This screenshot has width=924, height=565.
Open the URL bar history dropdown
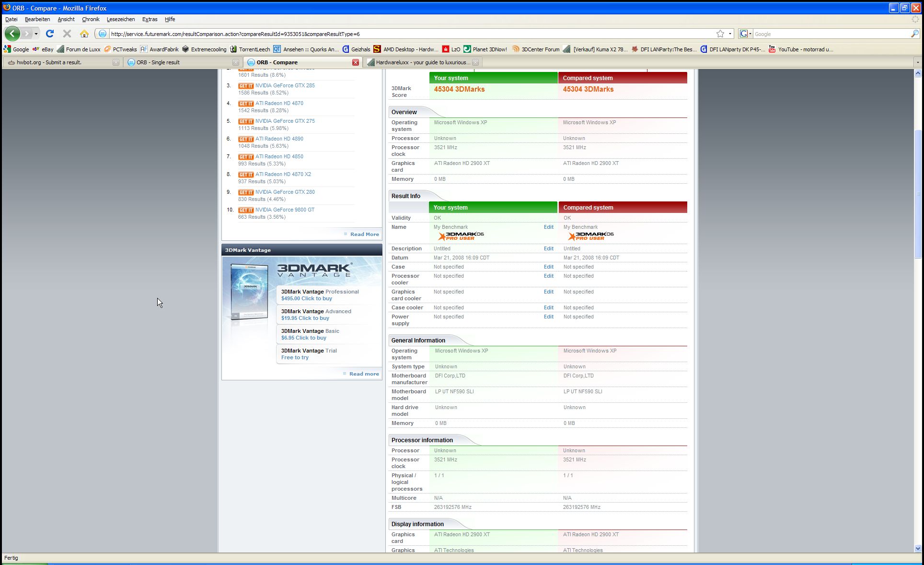tap(730, 34)
